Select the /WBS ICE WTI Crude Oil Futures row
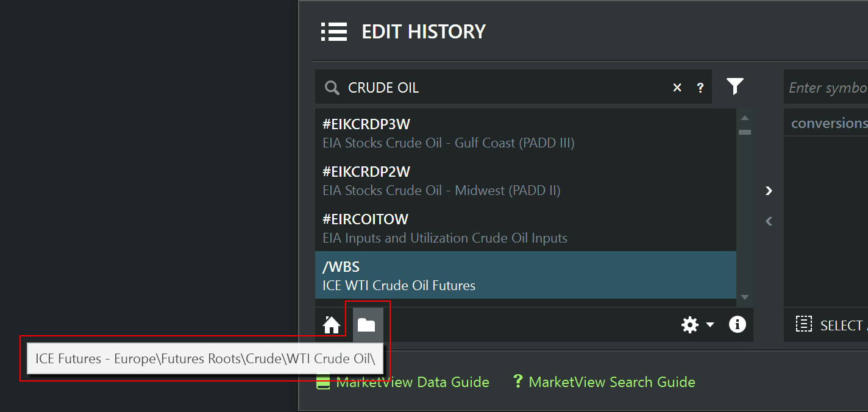Viewport: 868px width, 412px height. [525, 275]
